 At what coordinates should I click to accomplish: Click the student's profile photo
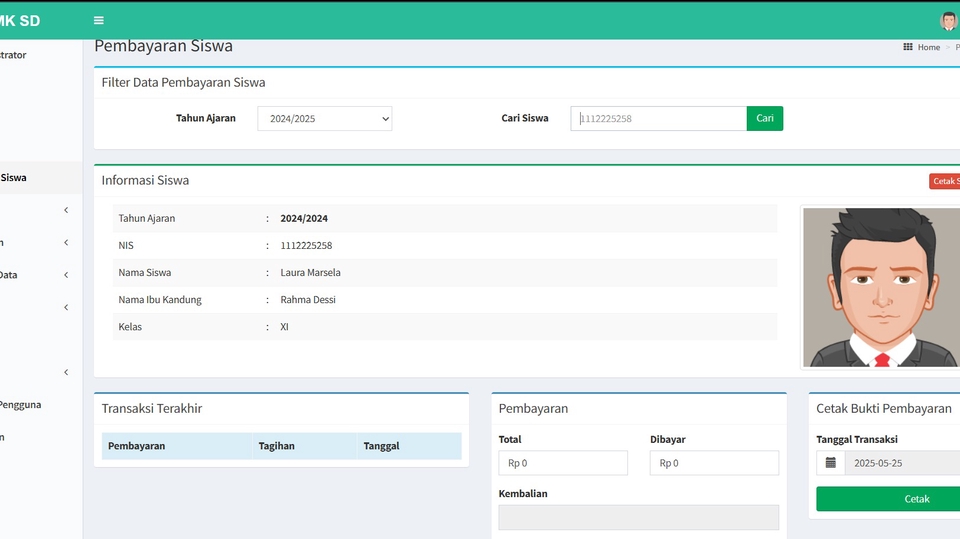pos(881,287)
